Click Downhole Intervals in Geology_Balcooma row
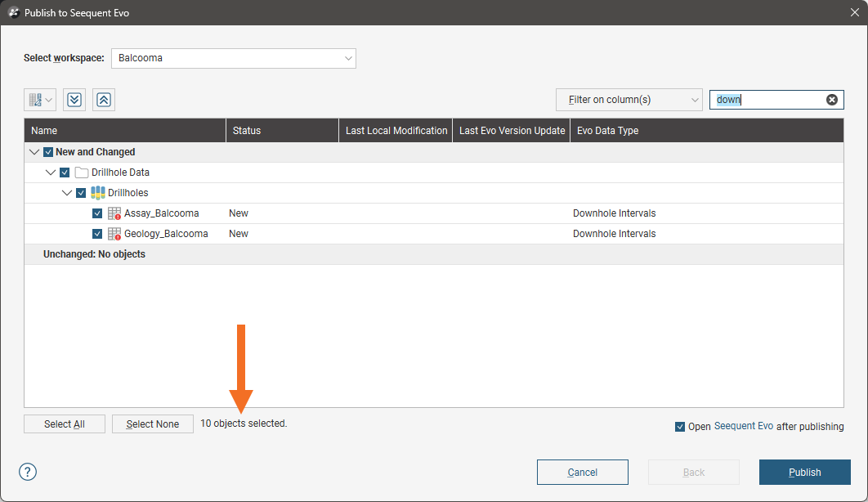868x502 pixels. point(614,234)
